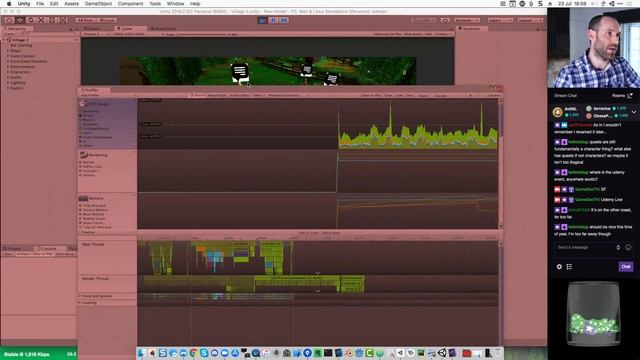
Task: Select the Rect tool in Unity toolbar
Action: click(51, 20)
